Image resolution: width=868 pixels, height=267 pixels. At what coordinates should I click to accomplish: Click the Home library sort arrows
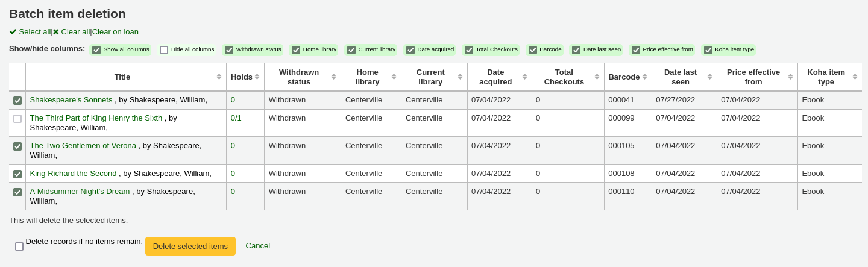pos(394,77)
